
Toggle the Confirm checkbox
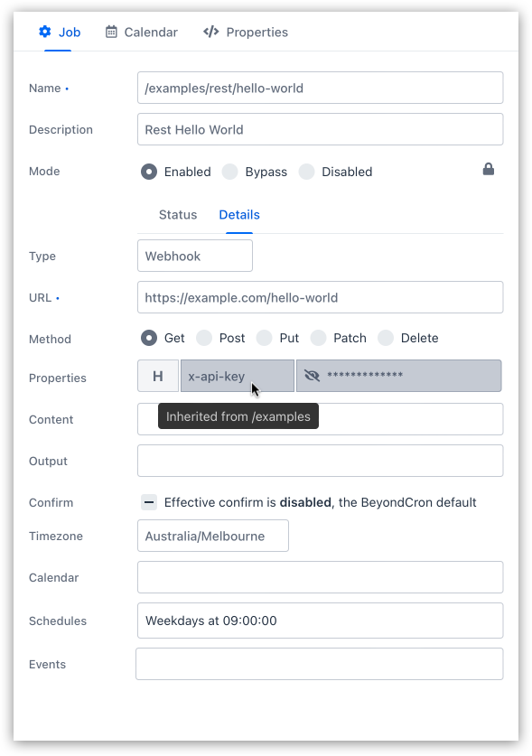pyautogui.click(x=148, y=502)
